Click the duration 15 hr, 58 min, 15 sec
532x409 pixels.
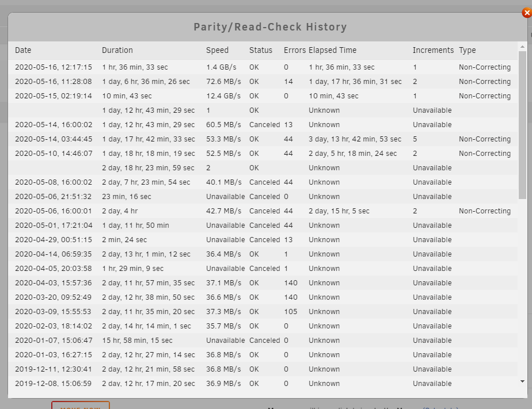pyautogui.click(x=137, y=340)
